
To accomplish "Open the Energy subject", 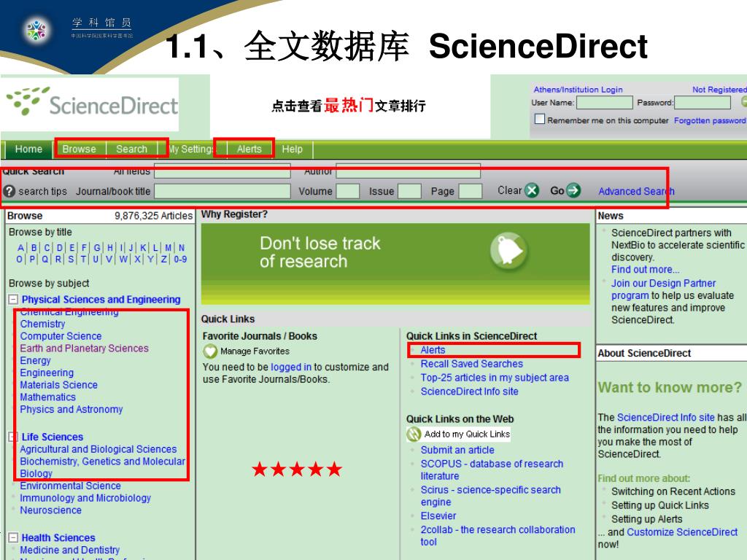I will (35, 361).
